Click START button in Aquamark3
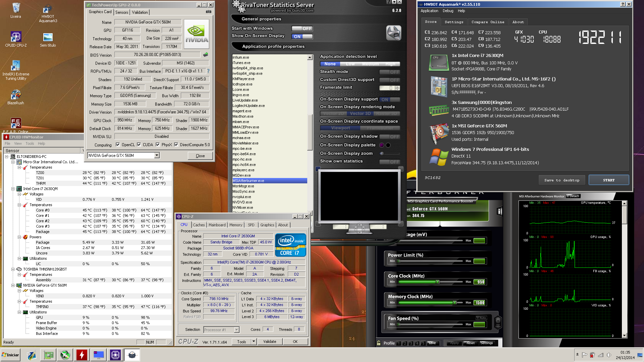This screenshot has height=362, width=644. pyautogui.click(x=609, y=180)
